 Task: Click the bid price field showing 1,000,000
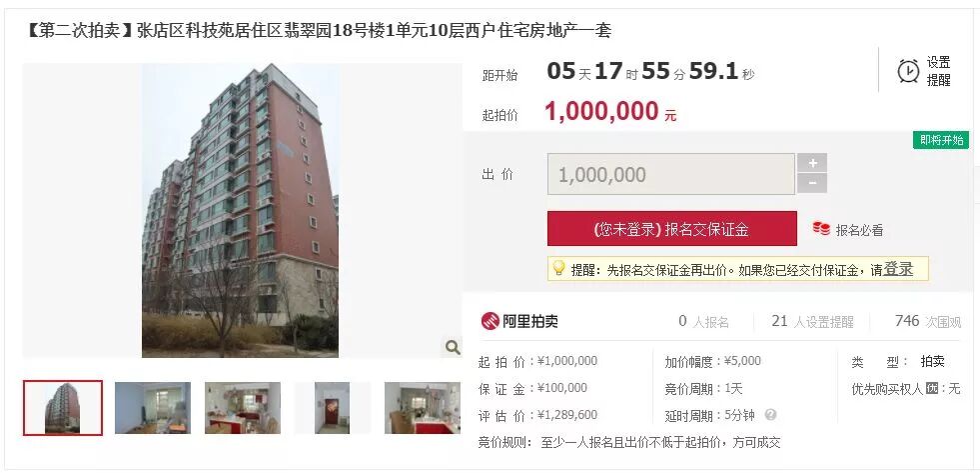pyautogui.click(x=671, y=174)
